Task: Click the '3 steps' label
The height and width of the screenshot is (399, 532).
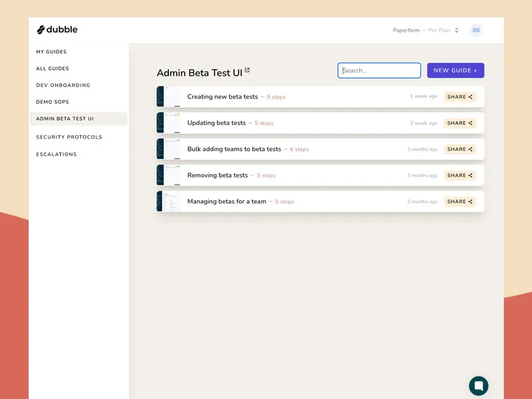Action: pyautogui.click(x=266, y=176)
